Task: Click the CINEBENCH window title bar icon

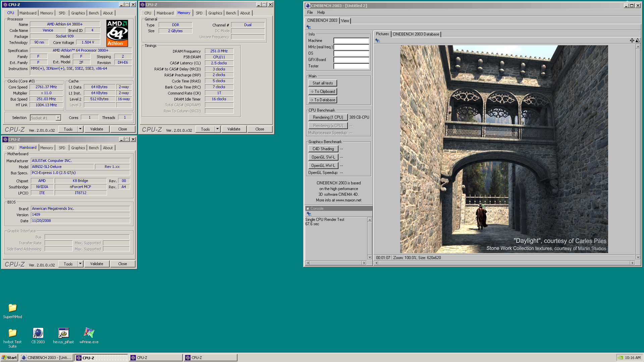Action: 308,6
